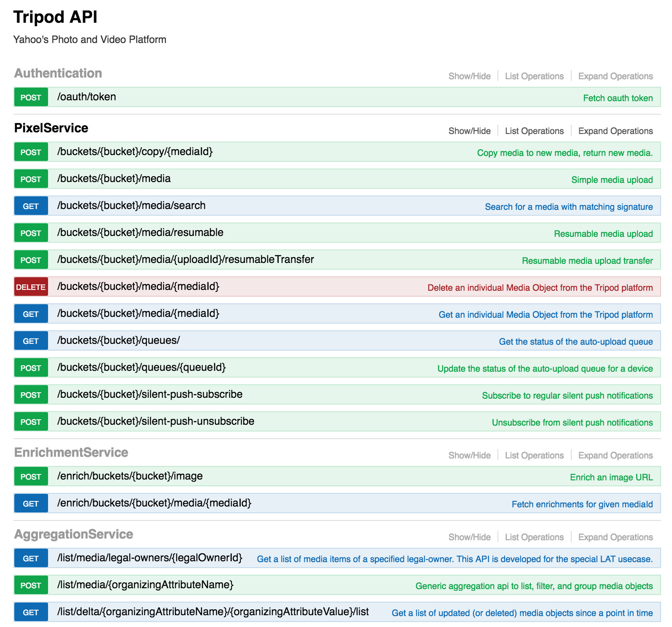Image resolution: width=672 pixels, height=627 pixels.
Task: Click POST badge for {organizingAttributeName}
Action: tap(31, 585)
